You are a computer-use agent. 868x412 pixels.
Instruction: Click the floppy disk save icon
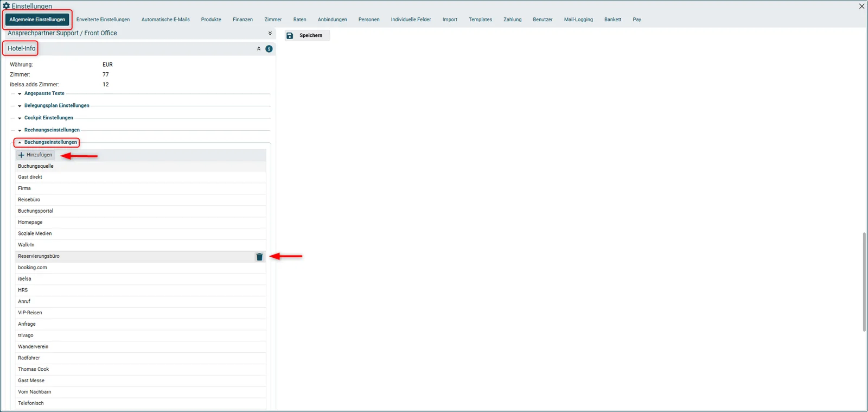point(290,36)
